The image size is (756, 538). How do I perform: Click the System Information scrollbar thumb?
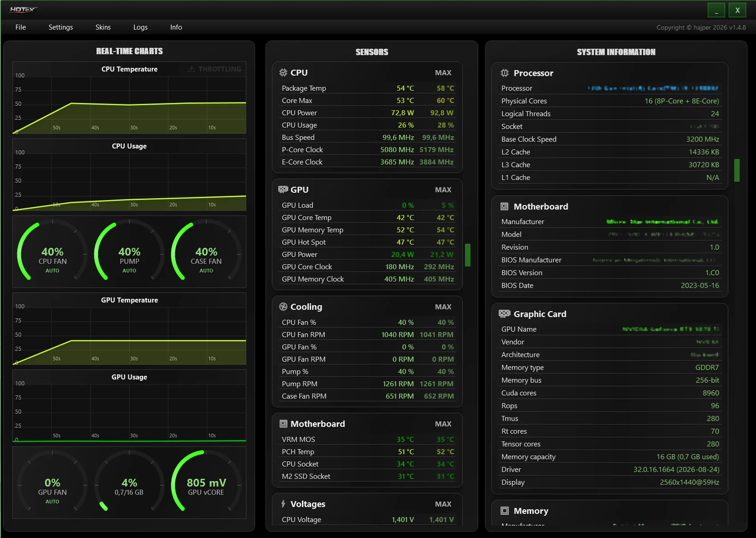(737, 170)
